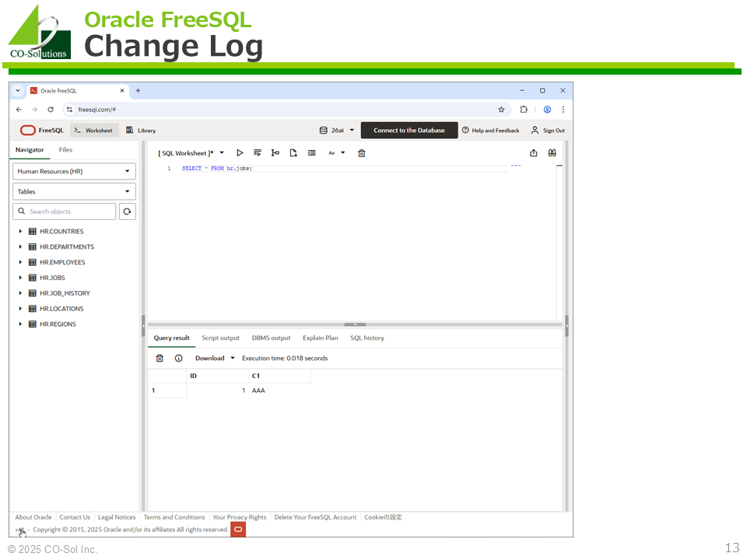
Task: Open the Human Resources (HR) schema dropdown
Action: click(74, 171)
